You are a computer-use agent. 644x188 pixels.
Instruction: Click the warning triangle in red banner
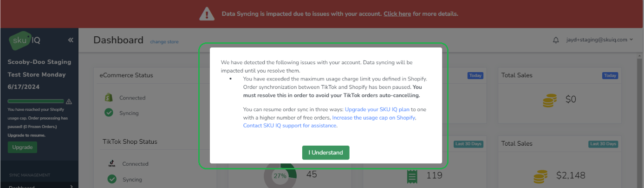click(x=207, y=14)
